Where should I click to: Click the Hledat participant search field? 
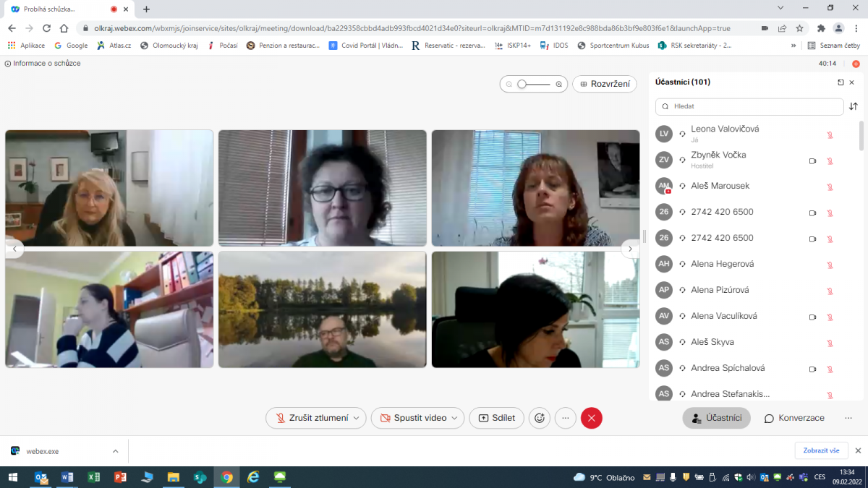(752, 106)
